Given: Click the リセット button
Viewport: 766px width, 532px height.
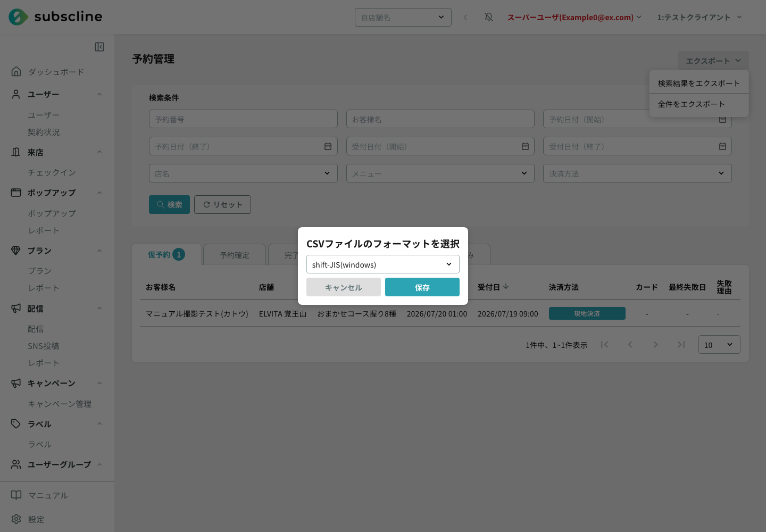Looking at the screenshot, I should click(222, 204).
